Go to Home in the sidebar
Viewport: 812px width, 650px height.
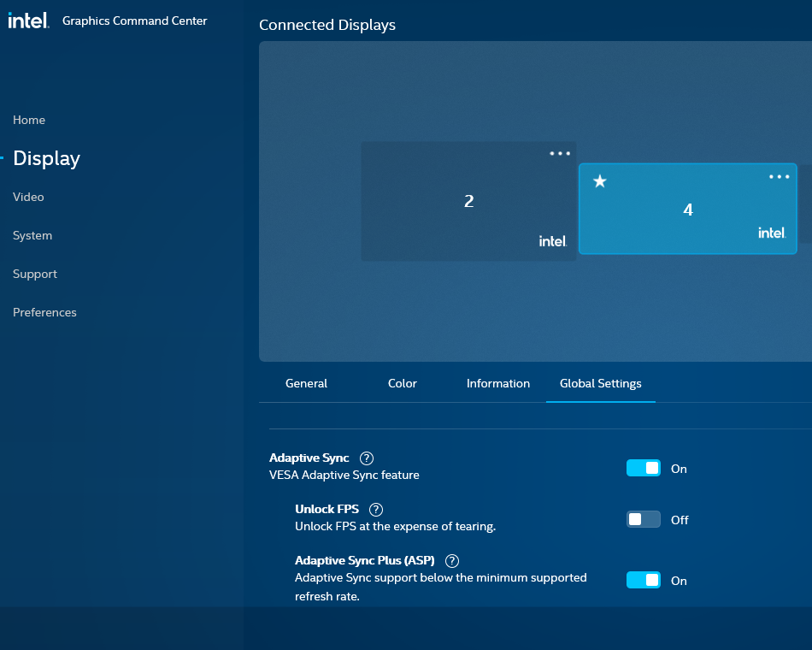pyautogui.click(x=29, y=120)
